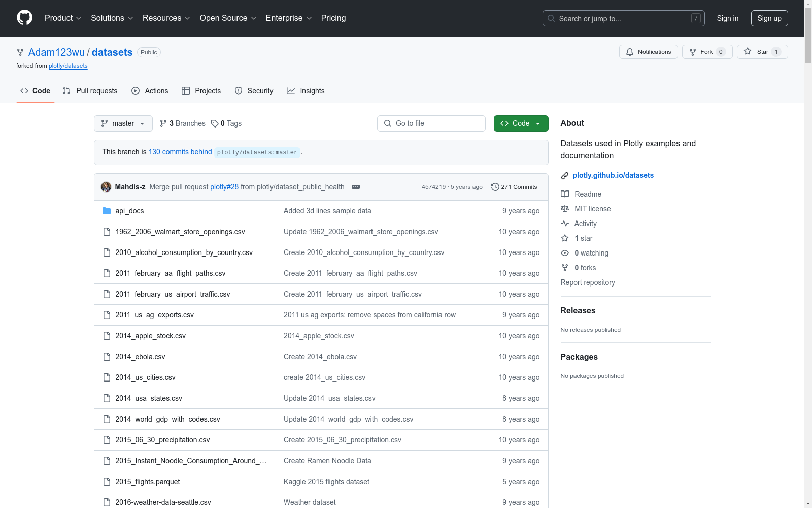
Task: Click the eye icon beside 0 watching
Action: [565, 253]
